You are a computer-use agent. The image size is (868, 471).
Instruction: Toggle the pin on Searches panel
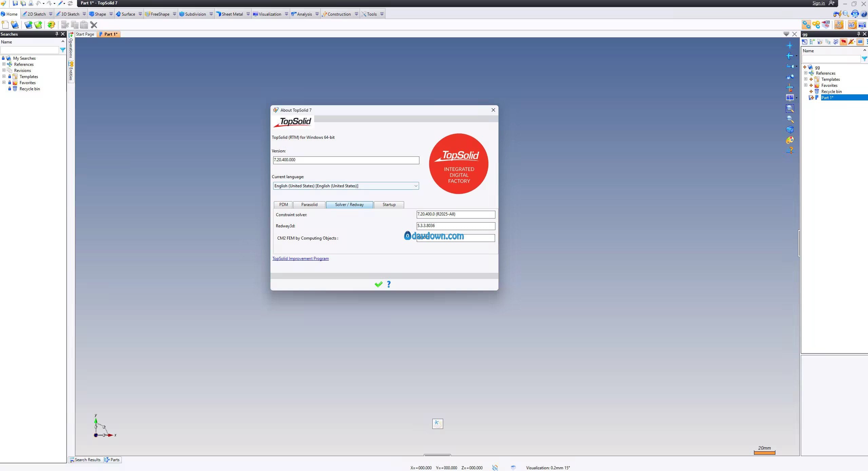point(57,34)
